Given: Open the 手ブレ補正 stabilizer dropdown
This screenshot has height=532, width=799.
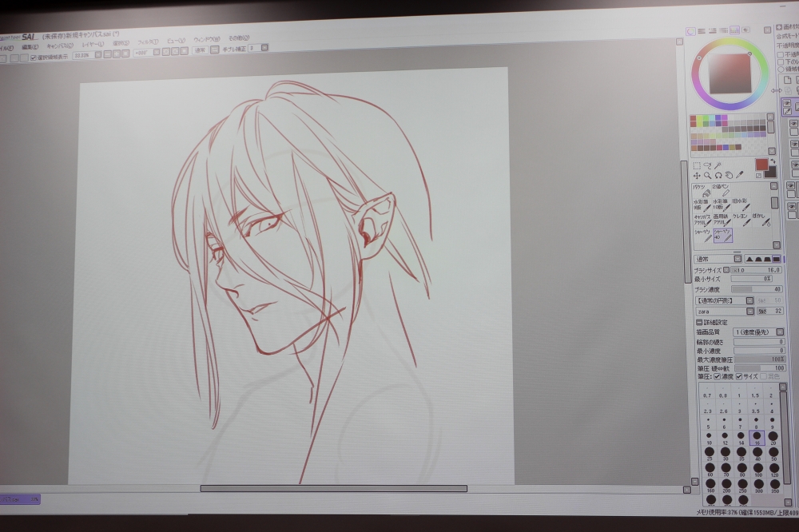Looking at the screenshot, I should (x=264, y=48).
